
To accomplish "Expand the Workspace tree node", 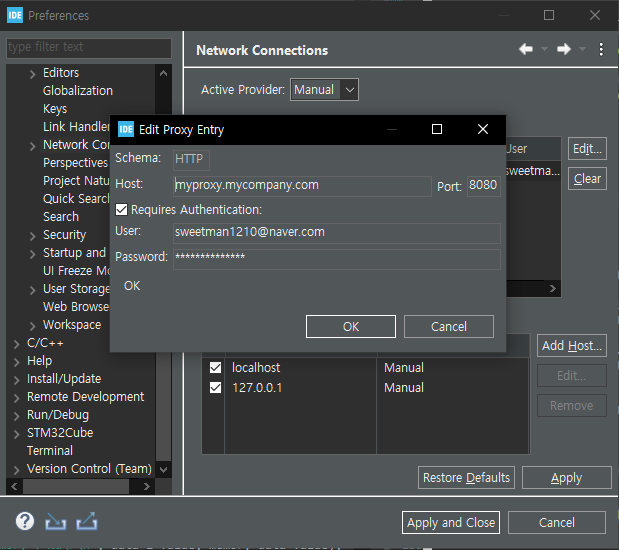I will click(x=33, y=326).
